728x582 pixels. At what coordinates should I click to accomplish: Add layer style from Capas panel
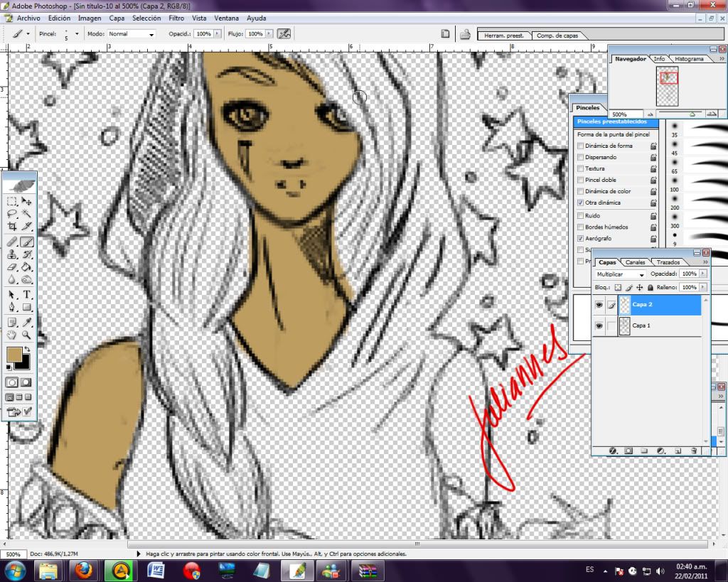613,451
